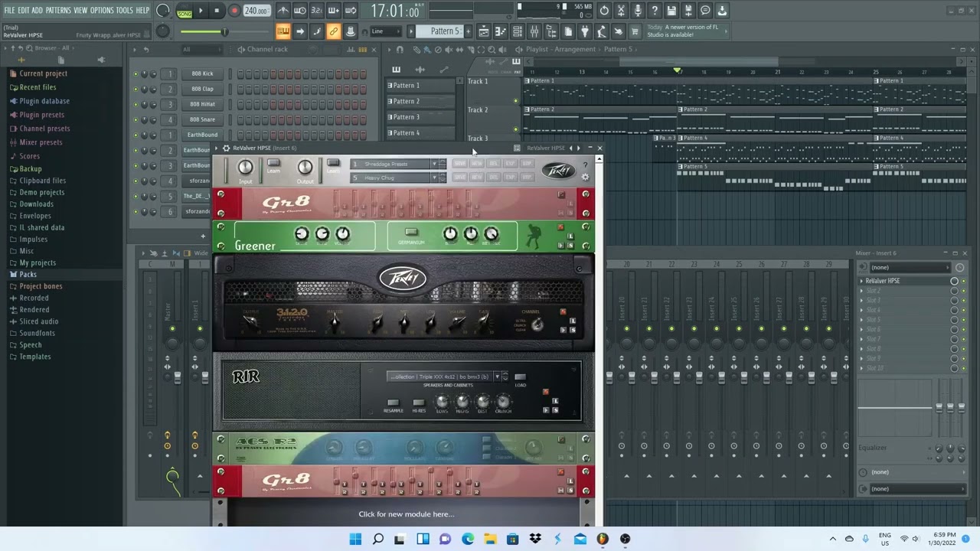980x551 pixels.
Task: Expand Channel presets folder
Action: [x=44, y=129]
